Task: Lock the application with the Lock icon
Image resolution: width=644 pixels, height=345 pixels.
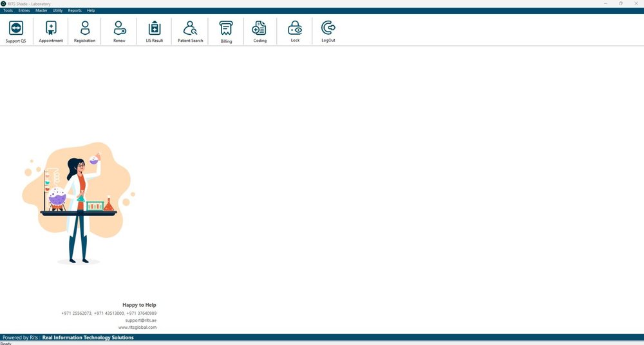Action: (x=295, y=32)
